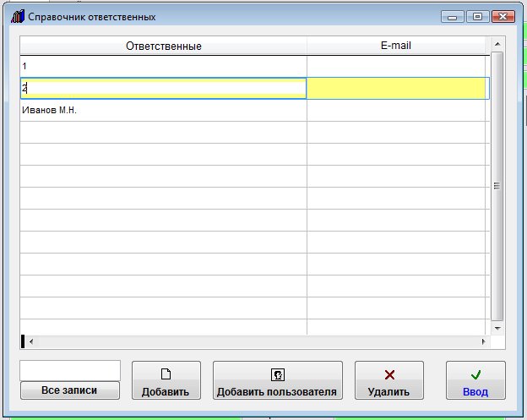The image size is (527, 420).
Task: Click the vertical scrollbar thumb
Action: [x=497, y=186]
